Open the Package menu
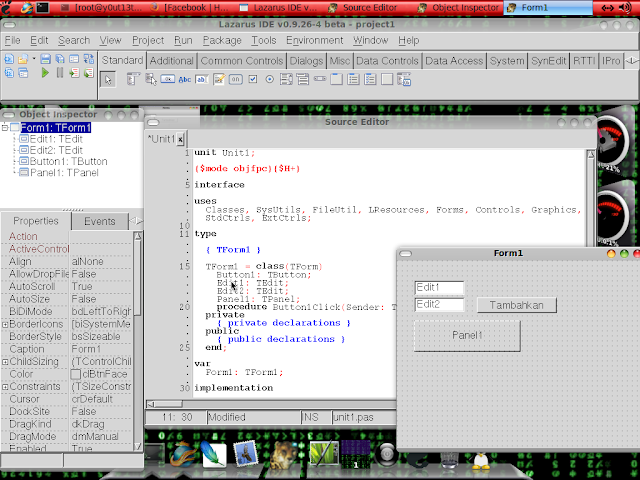 pyautogui.click(x=222, y=40)
